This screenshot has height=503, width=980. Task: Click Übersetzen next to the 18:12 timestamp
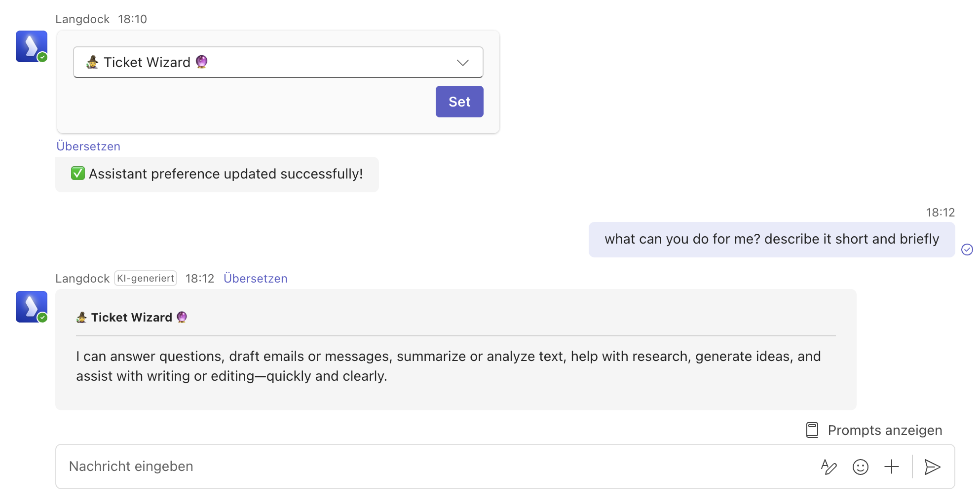255,279
